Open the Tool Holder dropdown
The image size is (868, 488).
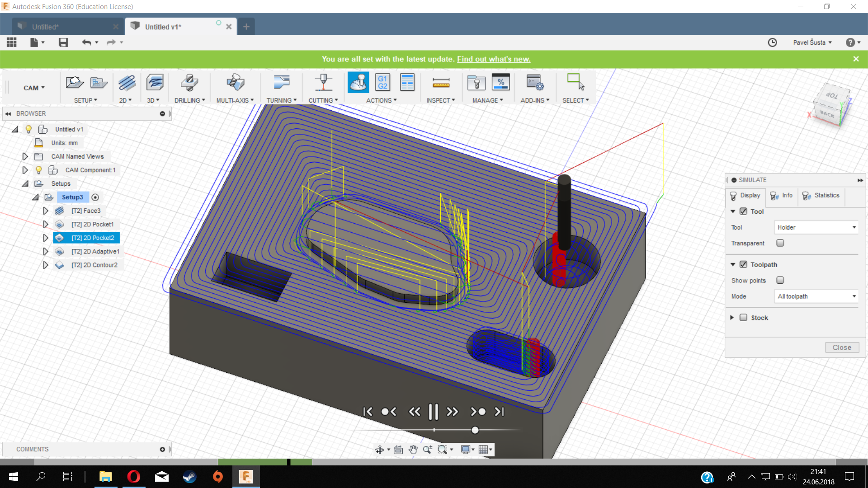pos(816,227)
